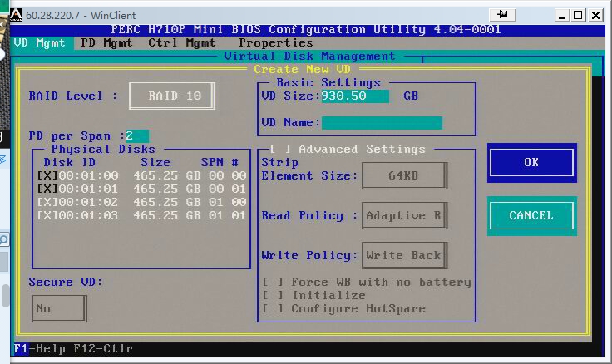Open Secure VD No selector
This screenshot has height=364, width=612.
59,308
